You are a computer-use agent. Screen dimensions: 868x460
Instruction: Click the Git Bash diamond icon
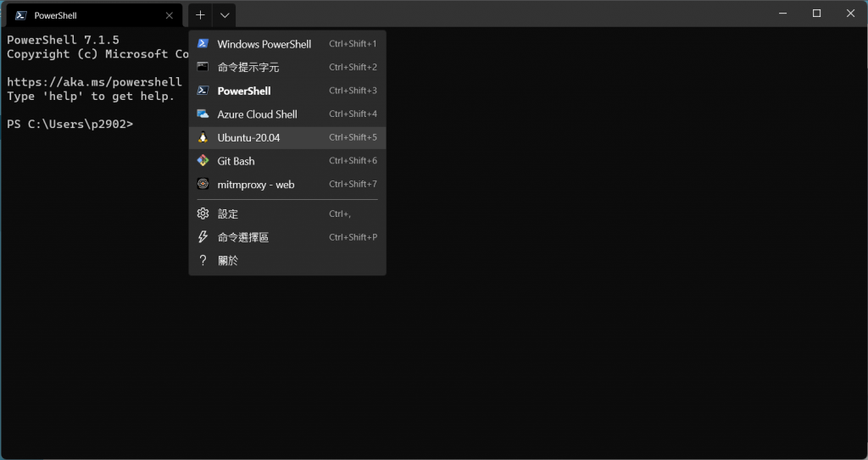click(203, 161)
